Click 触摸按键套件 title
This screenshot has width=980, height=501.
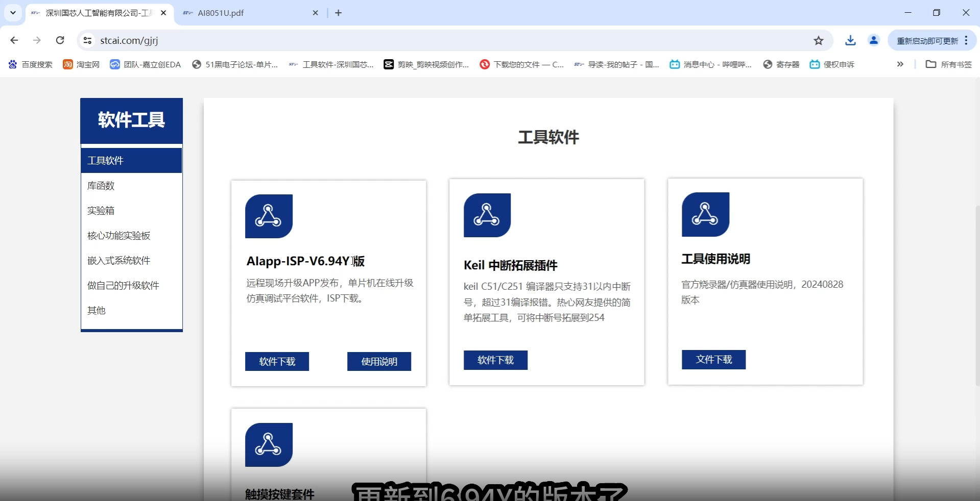tap(279, 494)
